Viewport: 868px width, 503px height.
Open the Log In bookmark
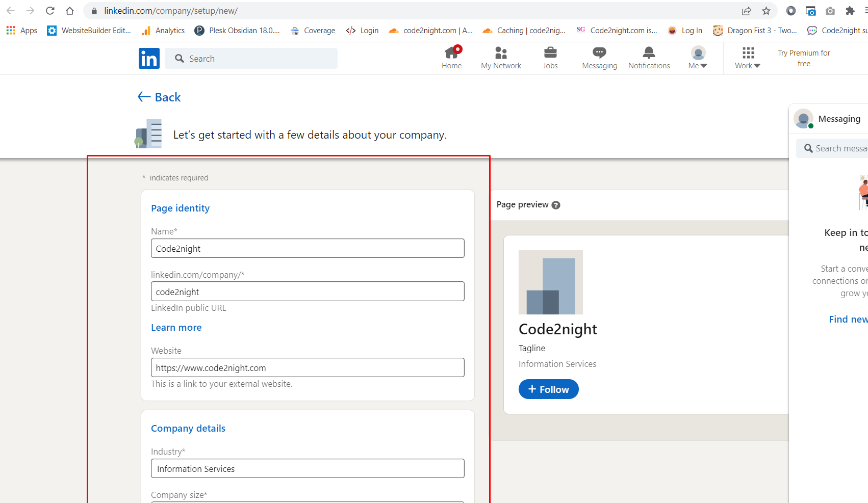(685, 31)
